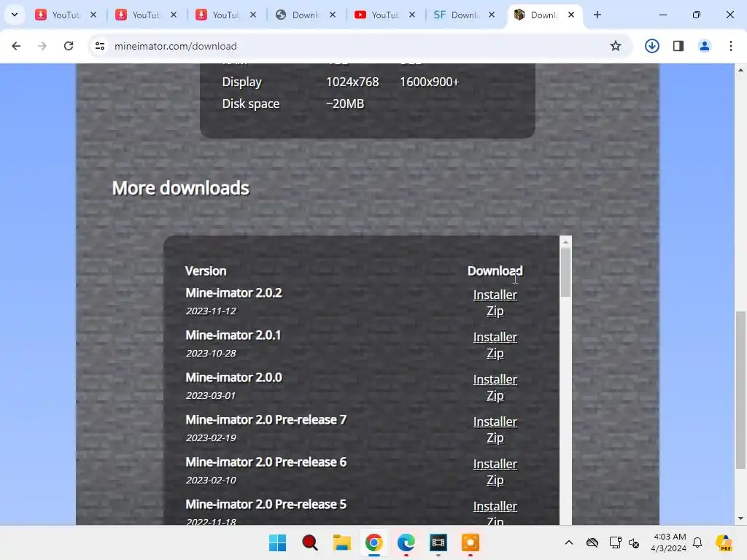The height and width of the screenshot is (560, 747).
Task: Download Mine-imator 2.0.2 Installer
Action: point(495,295)
